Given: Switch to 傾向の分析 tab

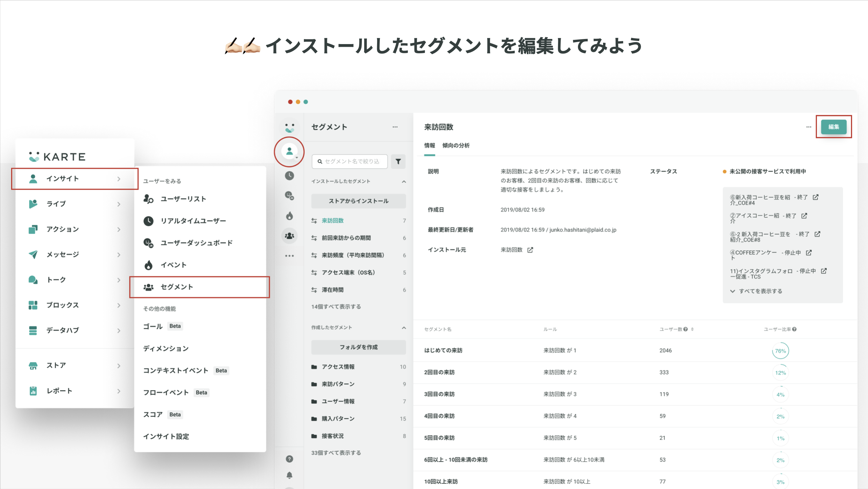Looking at the screenshot, I should (456, 145).
